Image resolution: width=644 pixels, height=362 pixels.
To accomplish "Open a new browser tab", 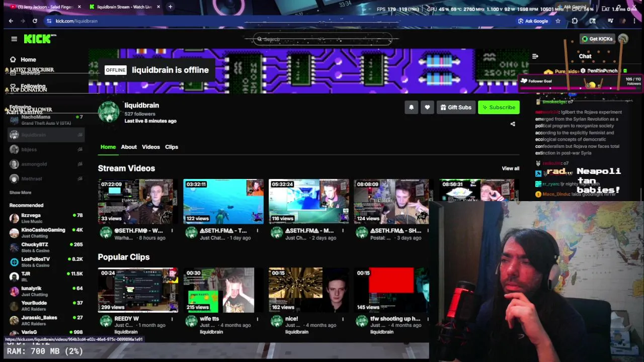I will [170, 7].
